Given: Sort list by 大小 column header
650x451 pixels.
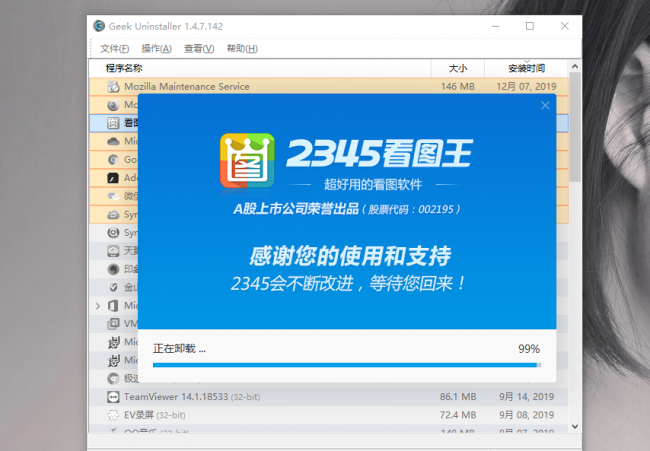Looking at the screenshot, I should pos(458,68).
